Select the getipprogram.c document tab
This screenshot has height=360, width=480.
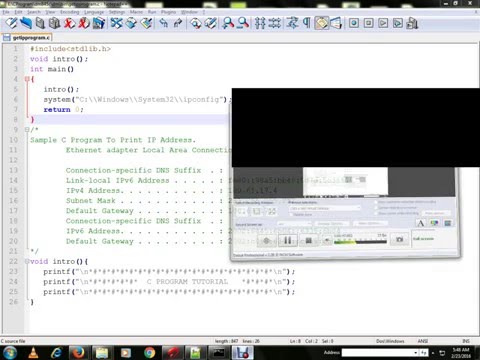pos(27,38)
